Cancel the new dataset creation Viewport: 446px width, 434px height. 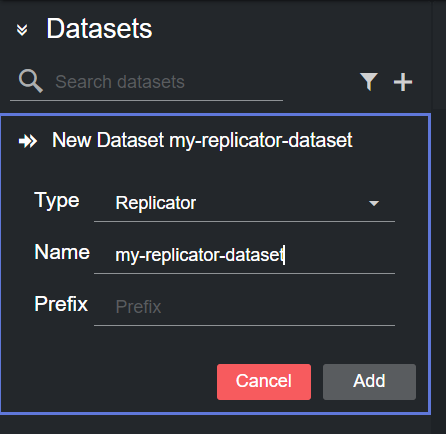point(264,382)
